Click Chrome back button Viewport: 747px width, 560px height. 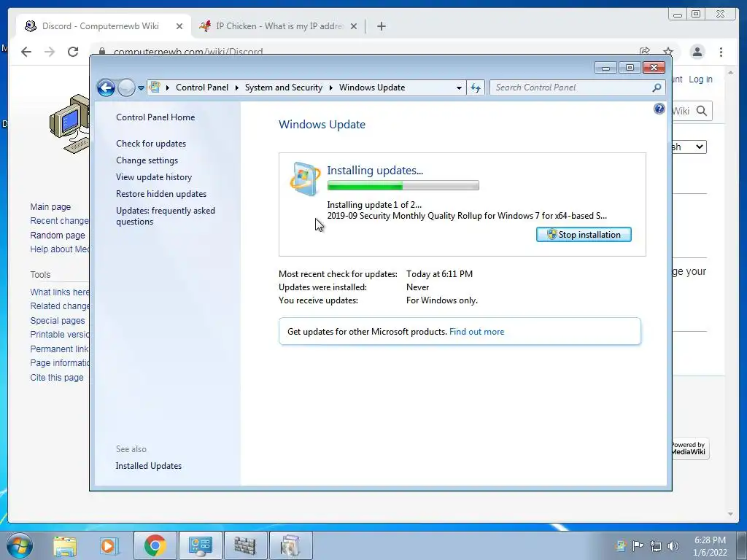click(26, 52)
